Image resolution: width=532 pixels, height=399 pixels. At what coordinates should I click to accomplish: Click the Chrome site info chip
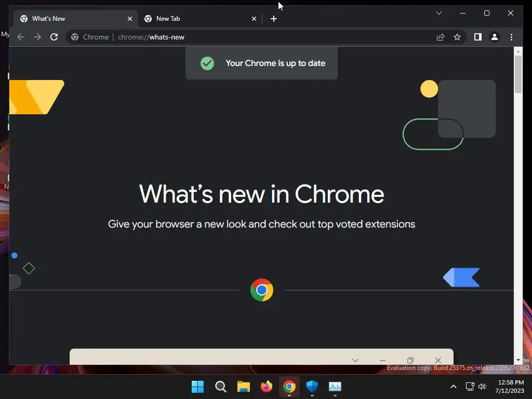pyautogui.click(x=90, y=37)
